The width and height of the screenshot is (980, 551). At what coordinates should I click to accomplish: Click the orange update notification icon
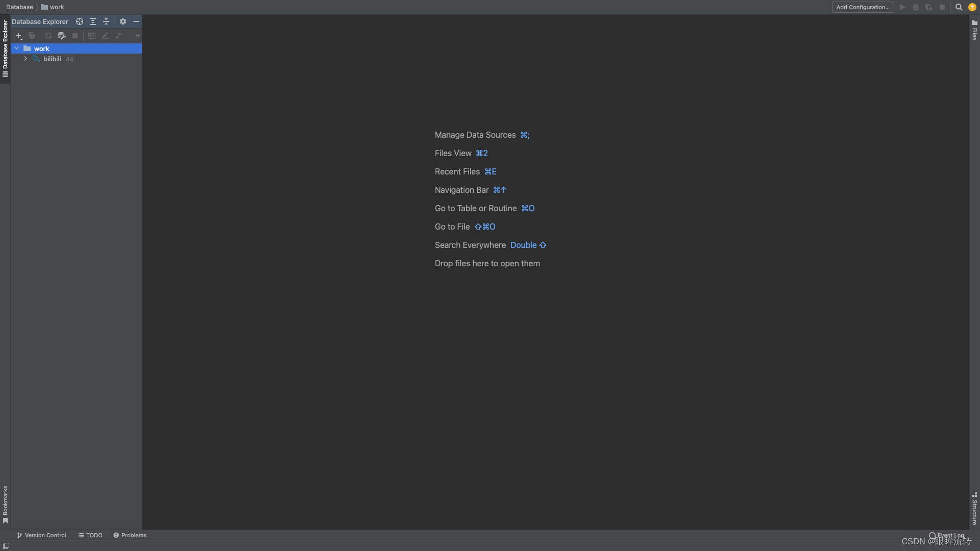click(x=972, y=7)
